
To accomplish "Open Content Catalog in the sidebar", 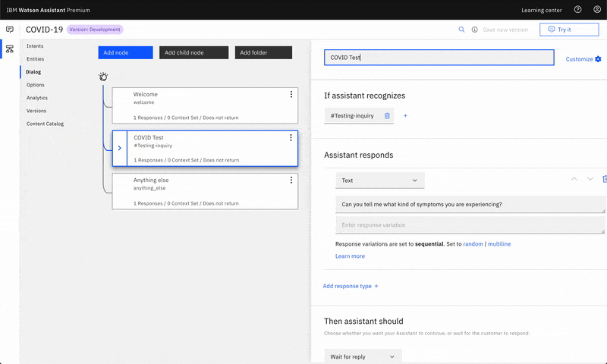I will (45, 124).
